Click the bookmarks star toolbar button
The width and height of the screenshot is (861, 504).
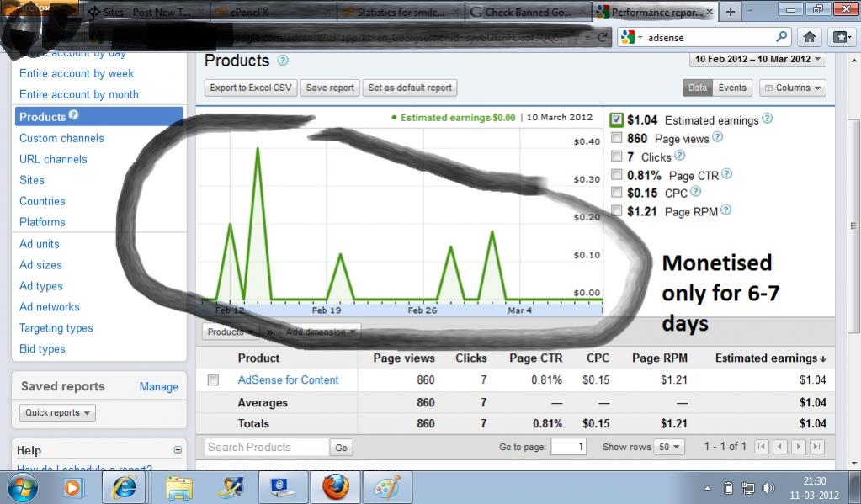(x=842, y=37)
